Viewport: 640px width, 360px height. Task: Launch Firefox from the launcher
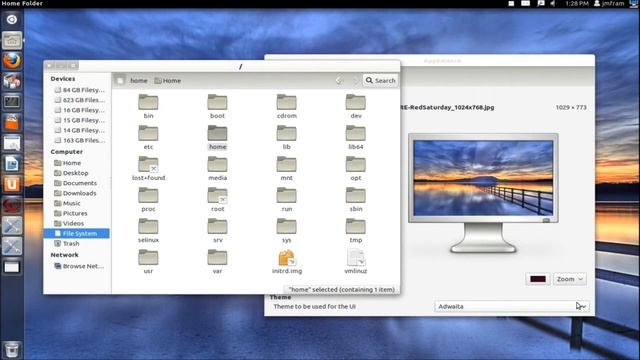point(12,61)
